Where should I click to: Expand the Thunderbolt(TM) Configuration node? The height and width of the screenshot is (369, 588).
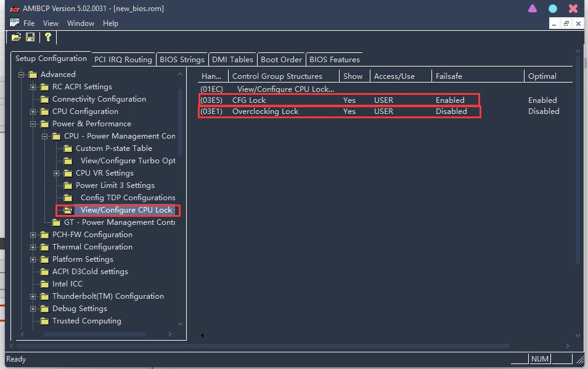33,296
